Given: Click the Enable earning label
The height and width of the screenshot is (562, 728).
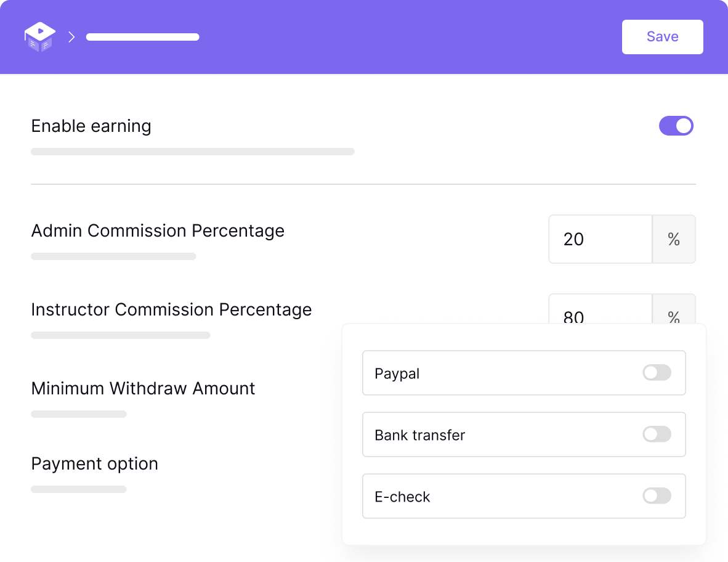Looking at the screenshot, I should [x=91, y=126].
